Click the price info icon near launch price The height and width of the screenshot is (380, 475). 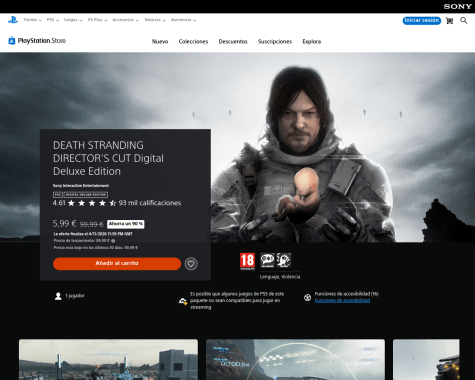(113, 241)
